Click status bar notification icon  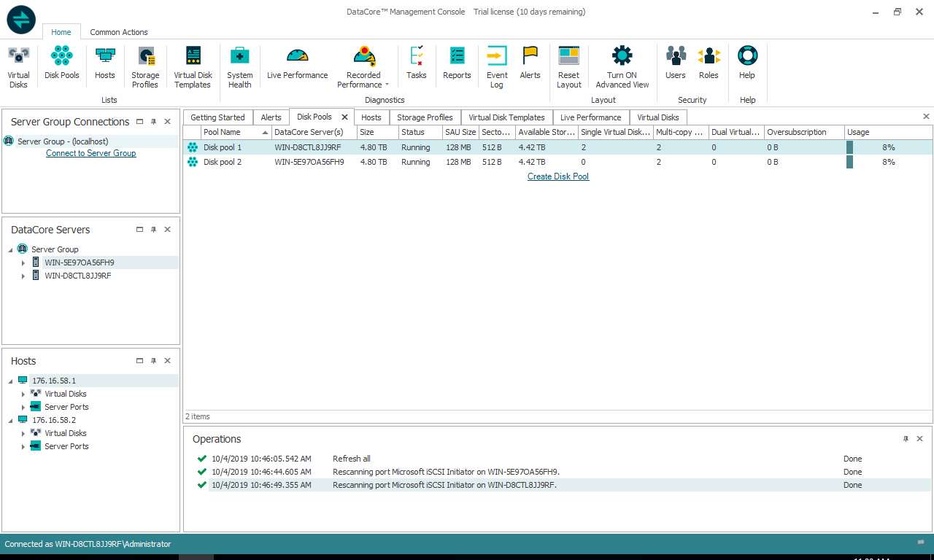coord(921,543)
